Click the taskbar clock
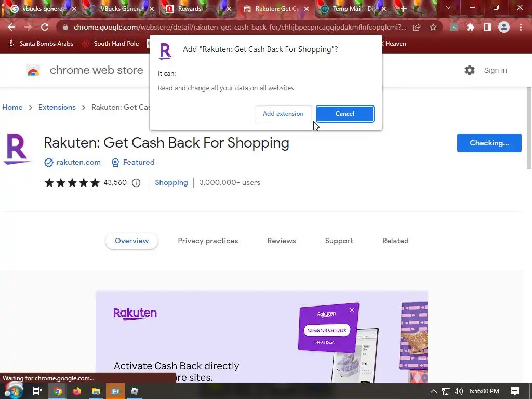The width and height of the screenshot is (532, 399). (484, 391)
